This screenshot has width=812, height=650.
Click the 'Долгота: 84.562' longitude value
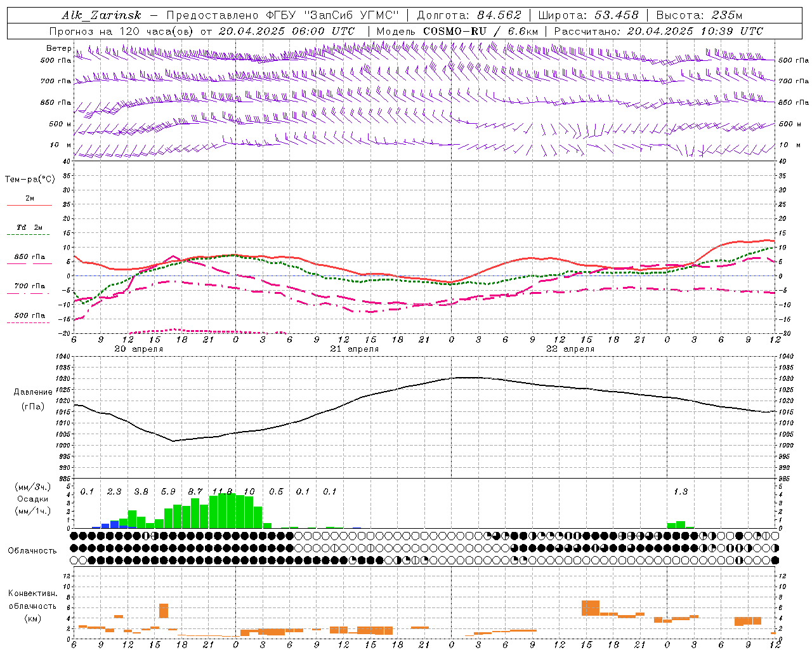click(x=469, y=15)
